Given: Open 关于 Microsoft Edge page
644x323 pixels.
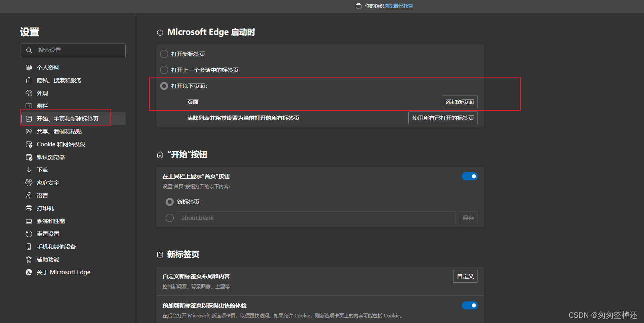Looking at the screenshot, I should (x=73, y=272).
